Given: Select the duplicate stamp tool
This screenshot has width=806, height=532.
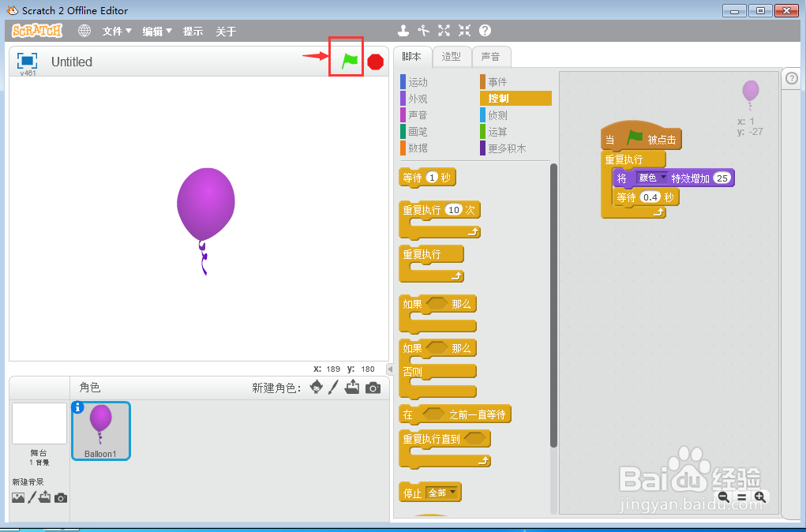Looking at the screenshot, I should point(403,30).
